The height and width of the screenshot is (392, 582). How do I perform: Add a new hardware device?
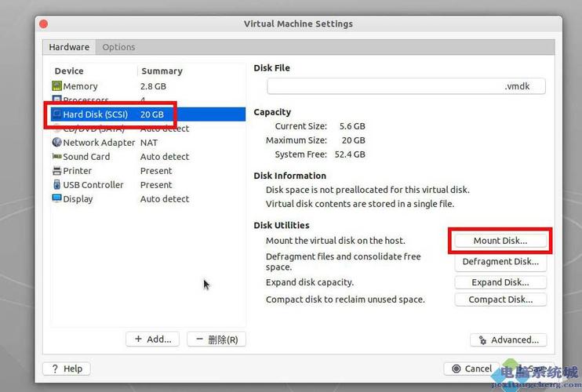(152, 339)
